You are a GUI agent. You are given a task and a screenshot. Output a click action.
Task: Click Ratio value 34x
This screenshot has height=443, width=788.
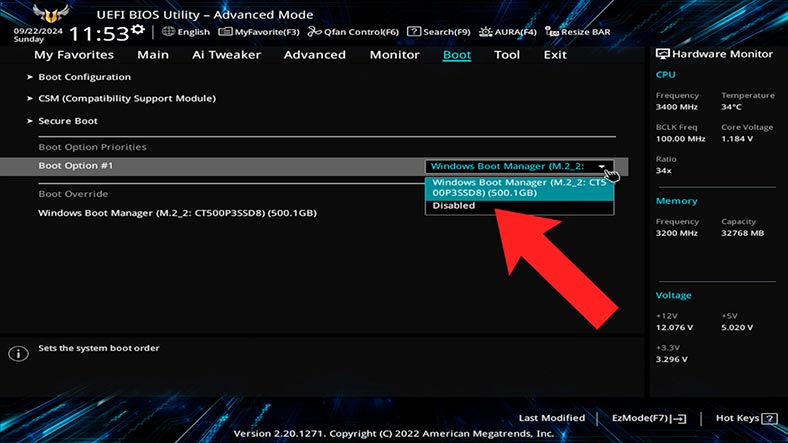(663, 171)
